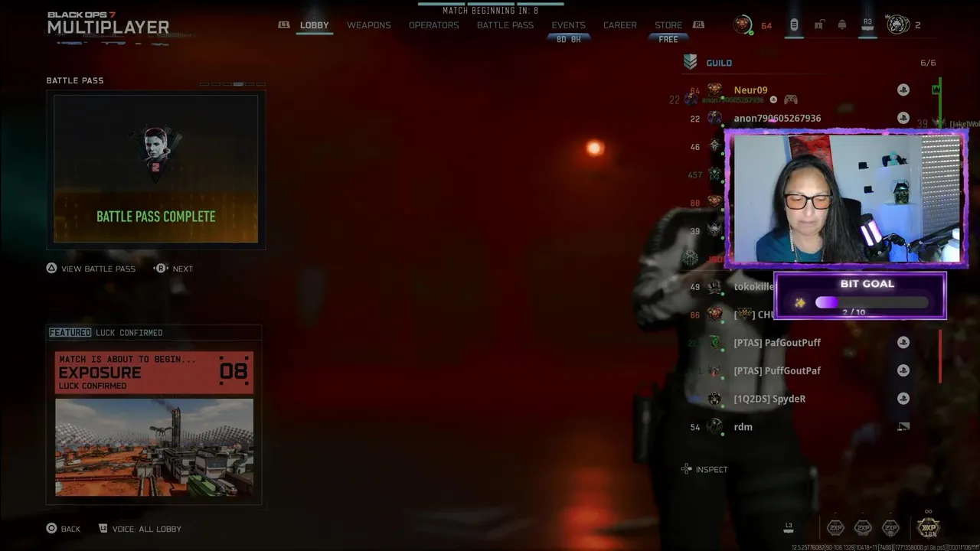The height and width of the screenshot is (551, 980).
Task: Click the EXPOSURE map preview image
Action: pos(154,448)
